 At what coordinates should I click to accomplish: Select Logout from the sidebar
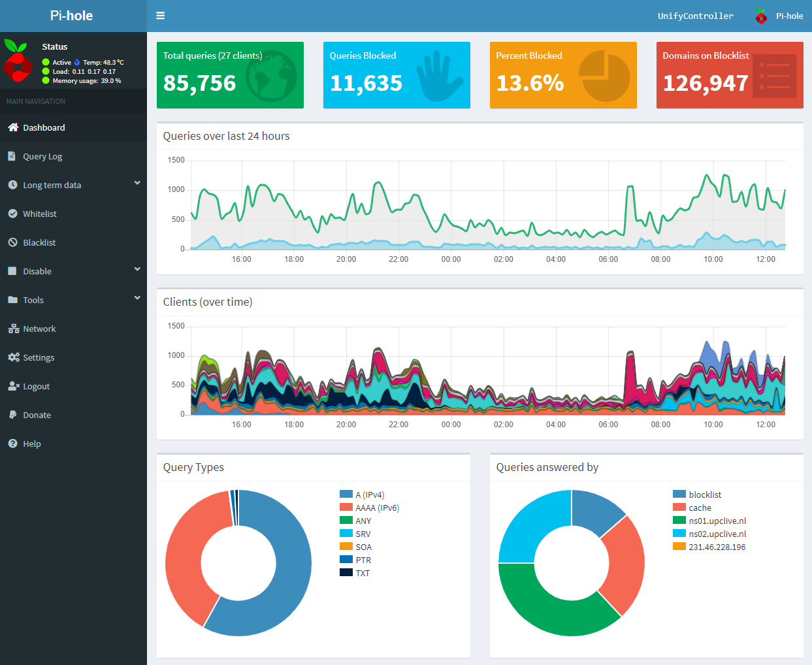click(x=36, y=386)
